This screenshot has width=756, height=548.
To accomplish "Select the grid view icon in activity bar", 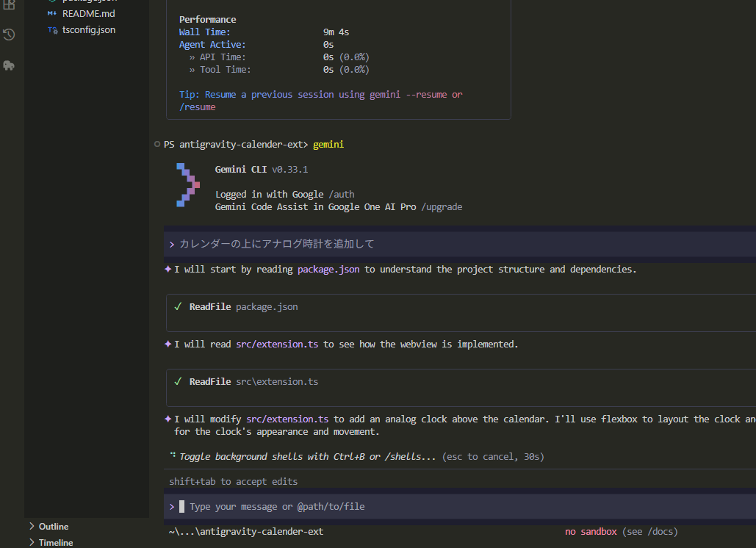I will click(9, 6).
